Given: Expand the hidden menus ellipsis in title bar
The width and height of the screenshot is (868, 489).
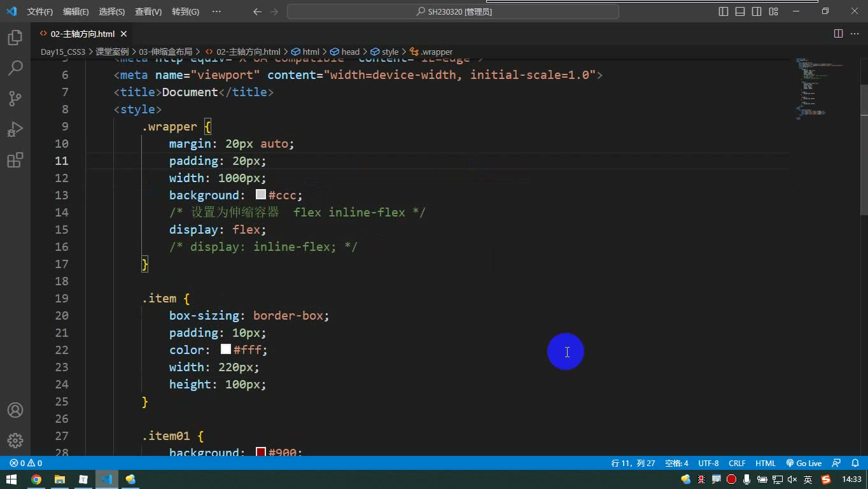Looking at the screenshot, I should pyautogui.click(x=216, y=11).
